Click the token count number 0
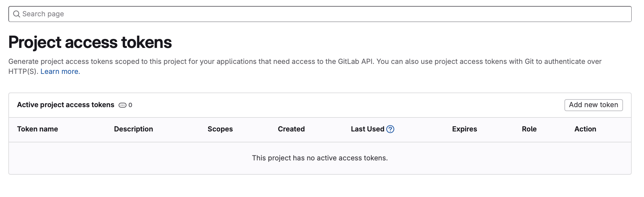The width and height of the screenshot is (644, 197). 130,105
